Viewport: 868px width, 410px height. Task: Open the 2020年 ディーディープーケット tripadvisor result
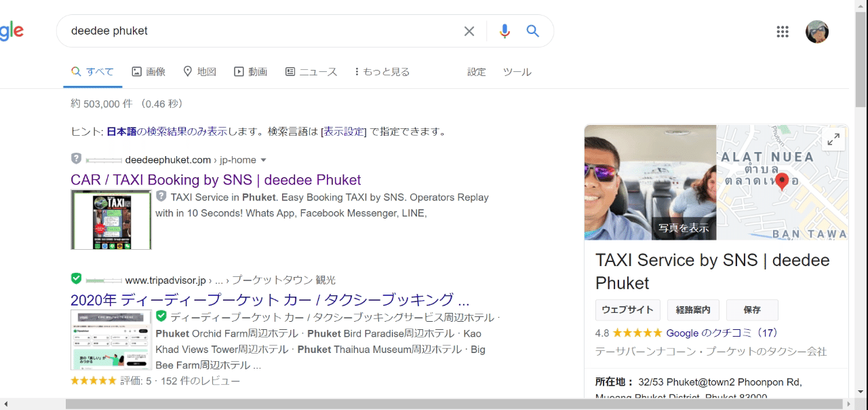(x=270, y=299)
